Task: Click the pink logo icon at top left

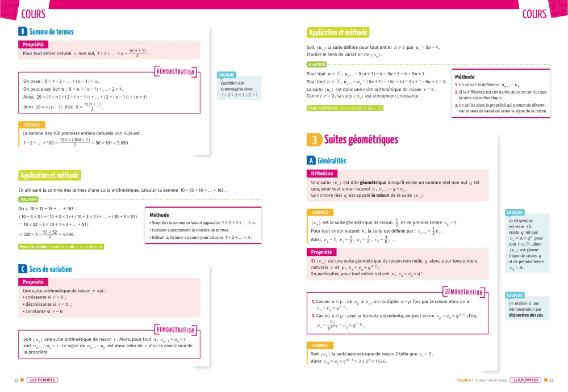Action: click(x=9, y=11)
